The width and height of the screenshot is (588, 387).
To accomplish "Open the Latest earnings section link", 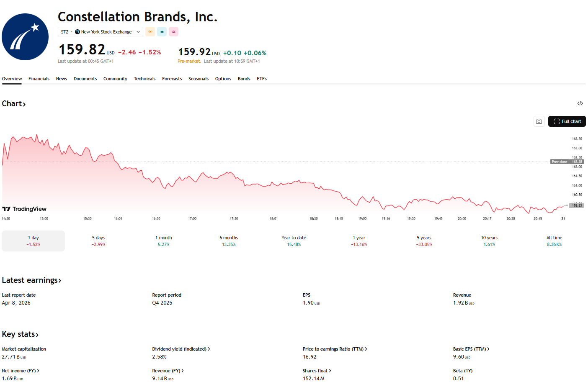I will pos(32,280).
